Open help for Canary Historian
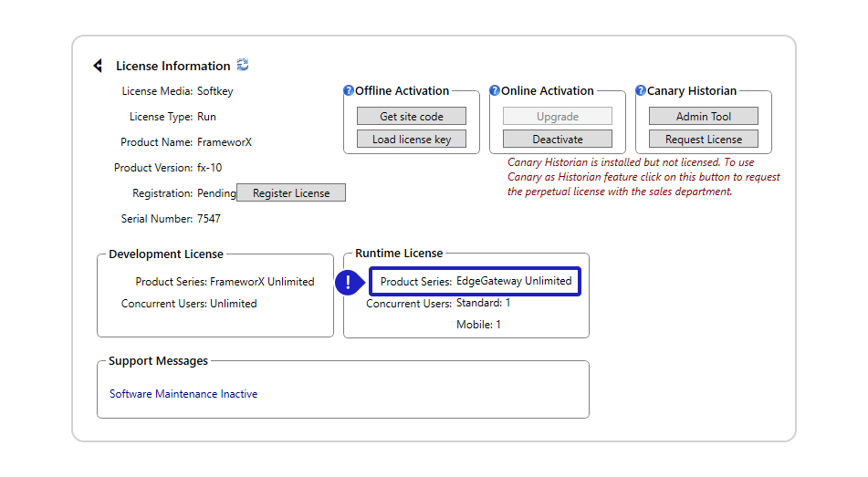Image resolution: width=868 pixels, height=477 pixels. pyautogui.click(x=641, y=91)
